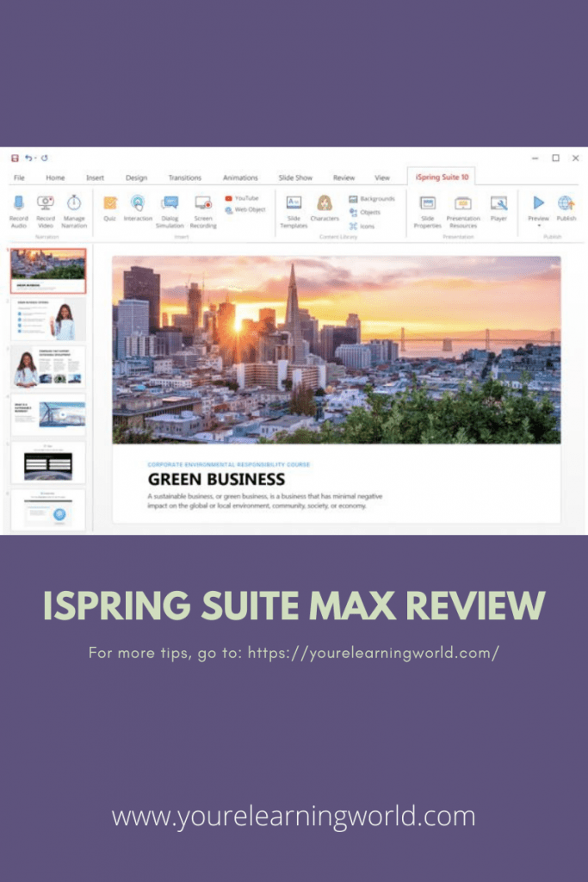Open Record Video tool
588x882 pixels.
point(46,211)
